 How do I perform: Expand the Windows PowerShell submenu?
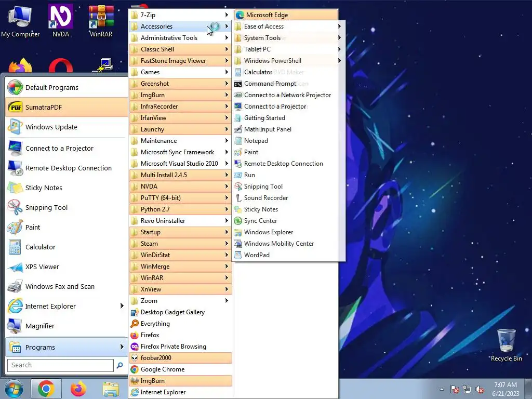(288, 61)
